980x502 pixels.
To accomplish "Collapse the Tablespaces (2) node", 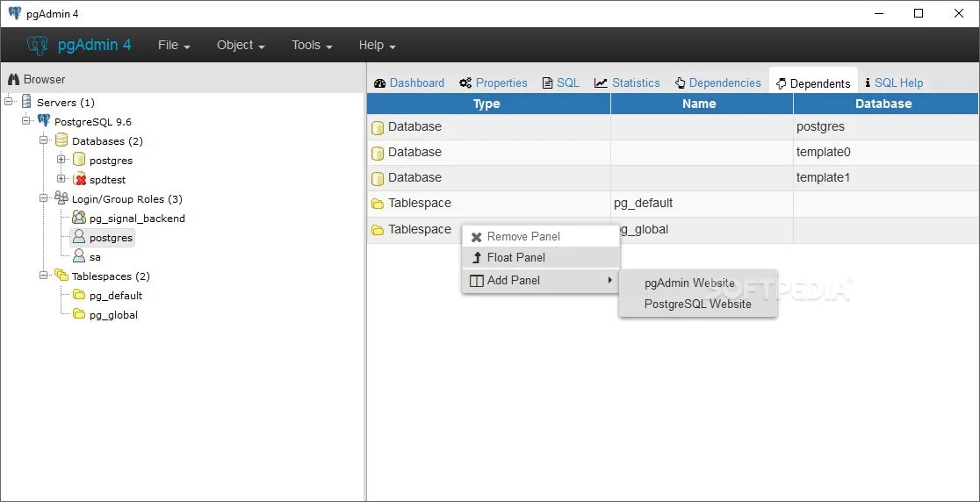I will click(44, 276).
